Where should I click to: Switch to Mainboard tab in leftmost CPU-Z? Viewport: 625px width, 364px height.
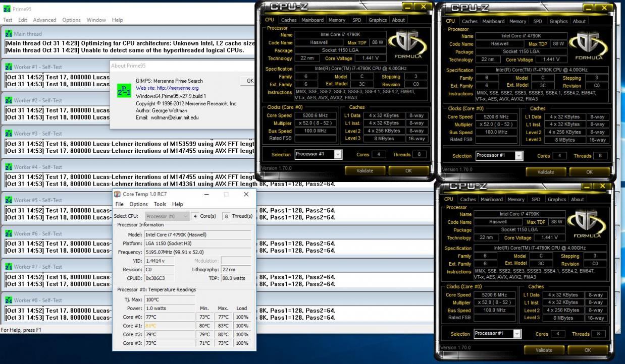[x=312, y=20]
